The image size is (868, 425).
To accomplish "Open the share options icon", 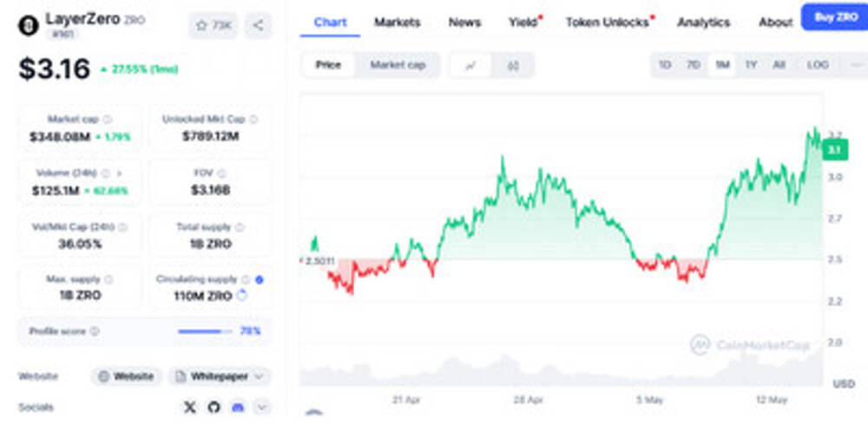I will (258, 25).
